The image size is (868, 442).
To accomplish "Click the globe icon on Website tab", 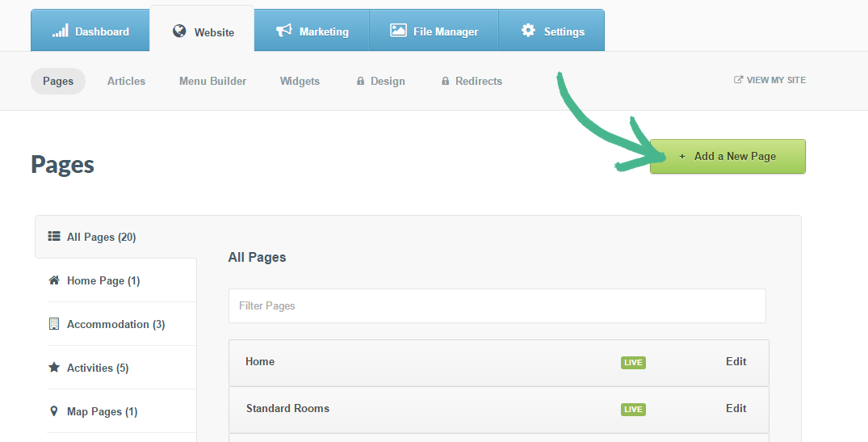I will coord(179,32).
